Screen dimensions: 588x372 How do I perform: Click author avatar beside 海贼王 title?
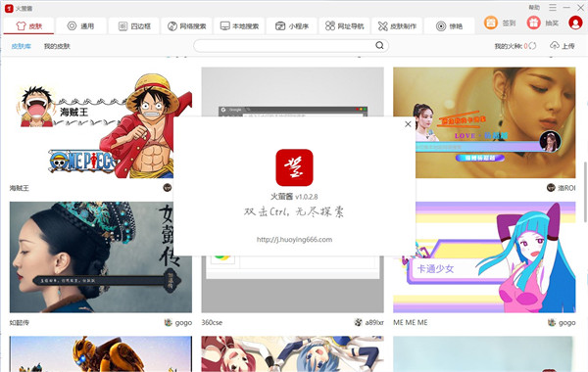168,188
